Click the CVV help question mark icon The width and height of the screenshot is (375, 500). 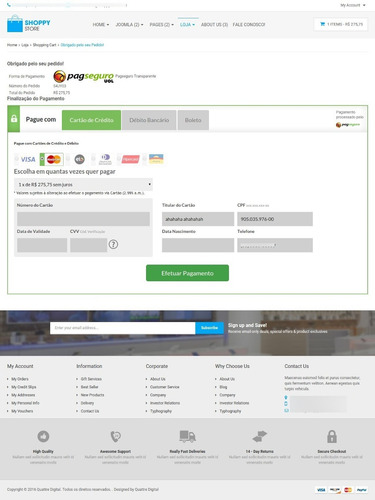coord(113,244)
